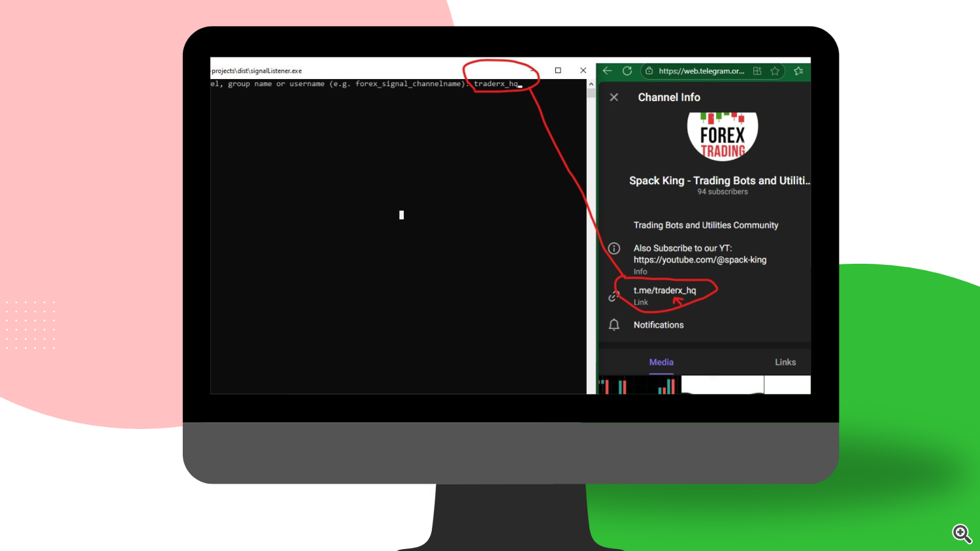Switch to the Links tab
980x551 pixels.
pyautogui.click(x=785, y=362)
